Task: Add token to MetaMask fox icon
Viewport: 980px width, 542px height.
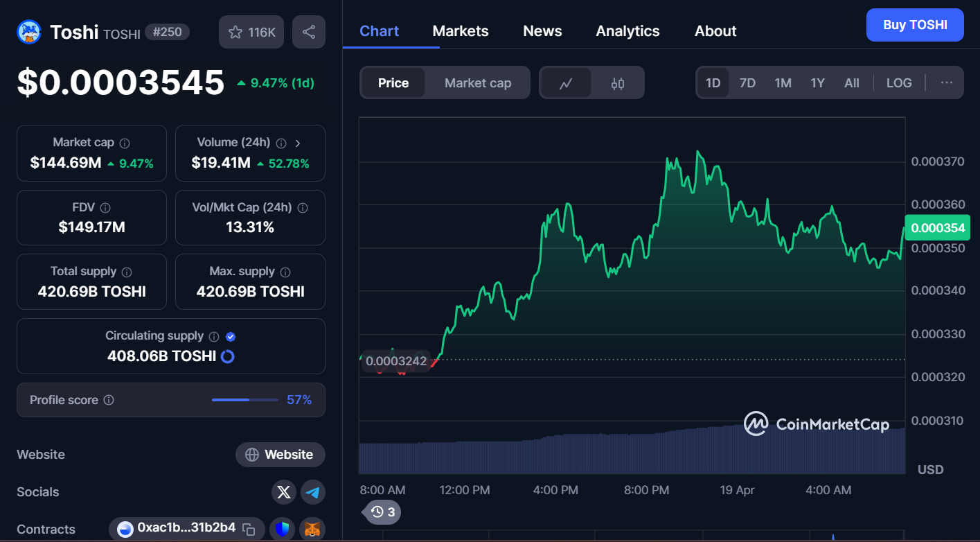Action: [x=312, y=530]
